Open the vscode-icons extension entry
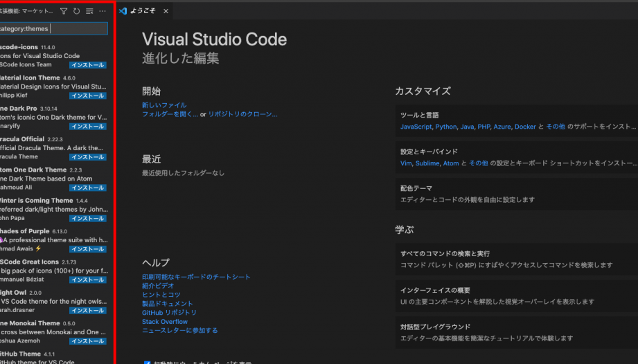Screen dimensions: 638x364 point(55,55)
